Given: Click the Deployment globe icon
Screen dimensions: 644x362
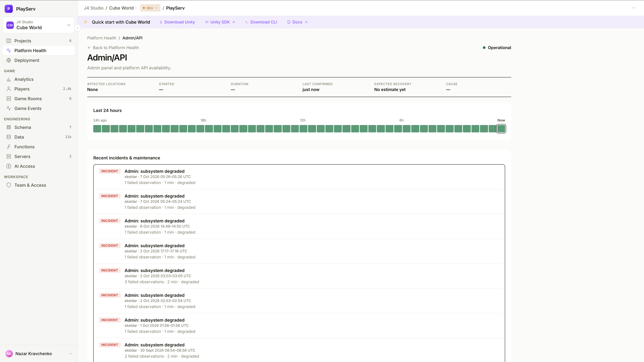Looking at the screenshot, I should click(9, 60).
